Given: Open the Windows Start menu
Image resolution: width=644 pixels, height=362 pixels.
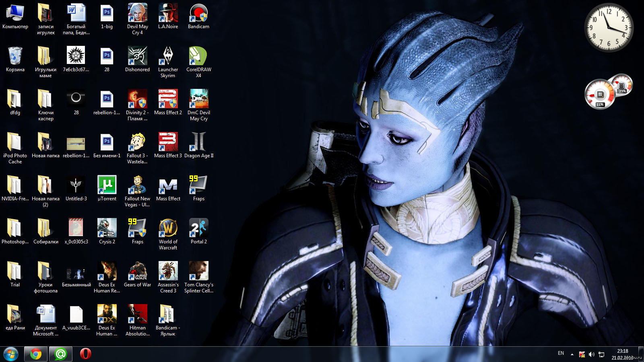Looking at the screenshot, I should tap(11, 354).
